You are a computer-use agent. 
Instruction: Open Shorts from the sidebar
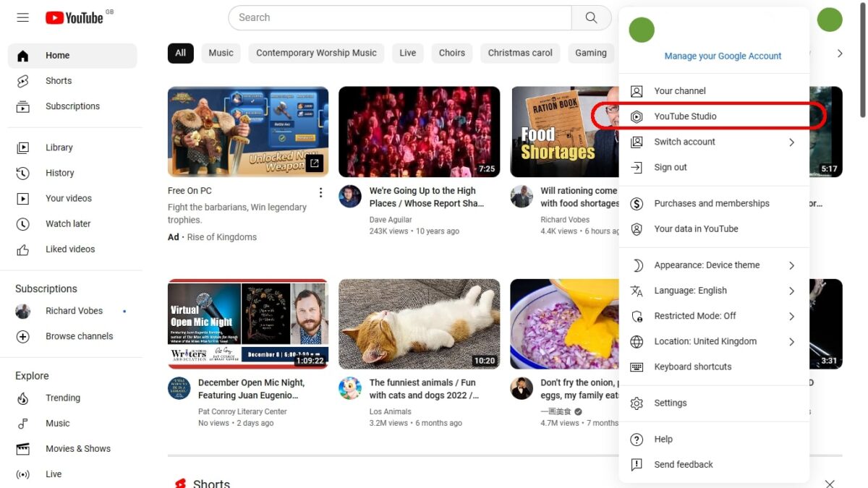point(72,81)
